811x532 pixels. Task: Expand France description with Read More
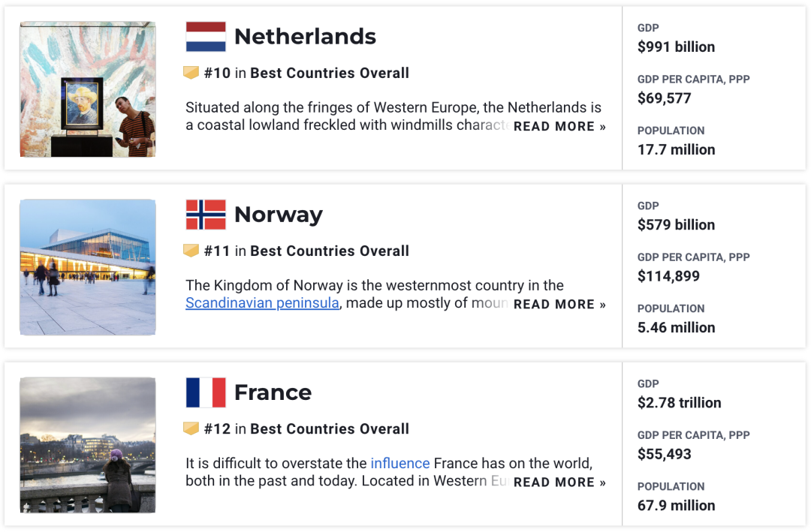click(x=559, y=482)
